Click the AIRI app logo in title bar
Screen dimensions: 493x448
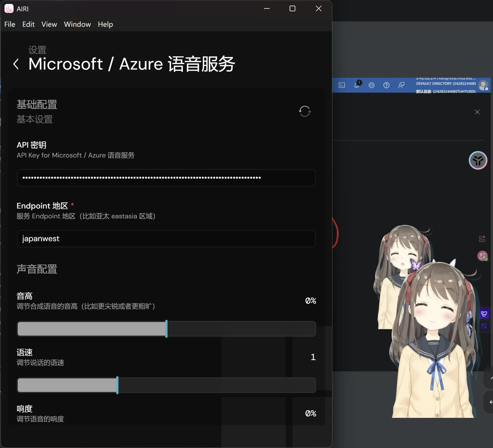[9, 9]
